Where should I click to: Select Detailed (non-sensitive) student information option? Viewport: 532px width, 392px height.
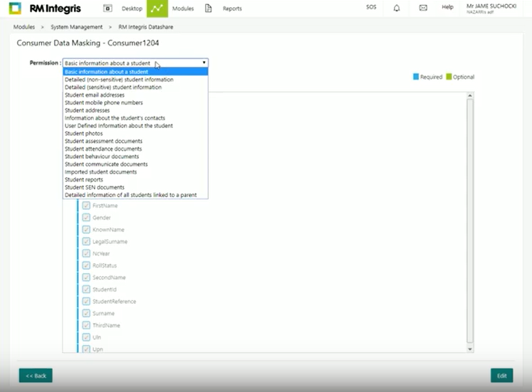coord(135,79)
